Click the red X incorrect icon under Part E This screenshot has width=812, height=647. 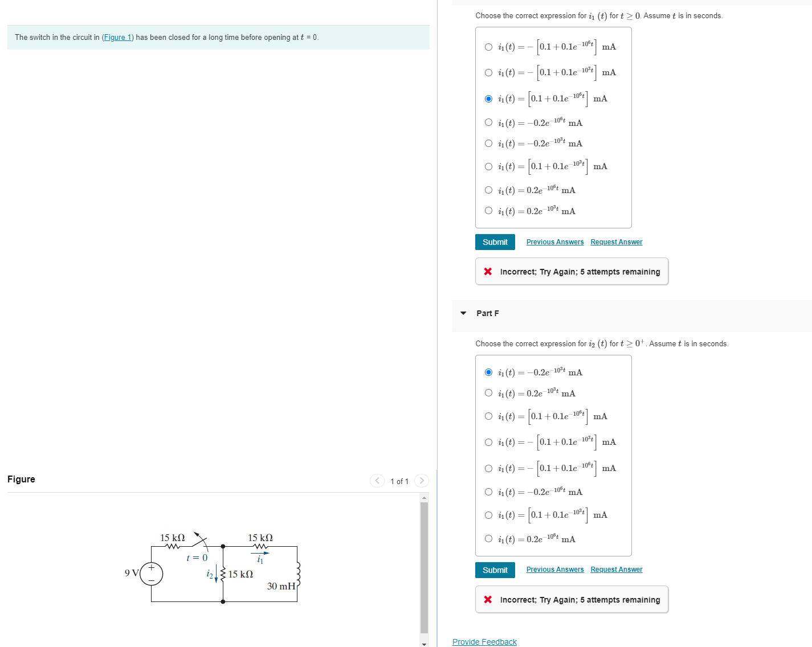(x=488, y=271)
